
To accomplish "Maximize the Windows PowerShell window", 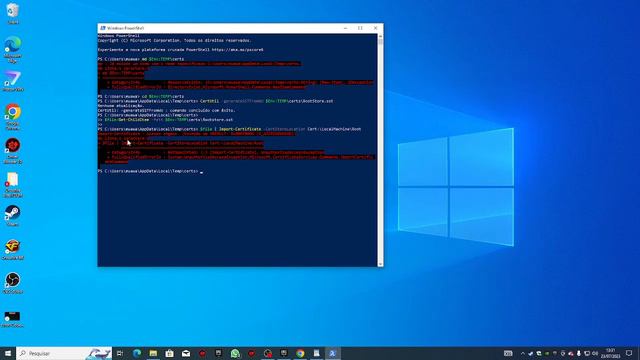I will click(x=360, y=28).
